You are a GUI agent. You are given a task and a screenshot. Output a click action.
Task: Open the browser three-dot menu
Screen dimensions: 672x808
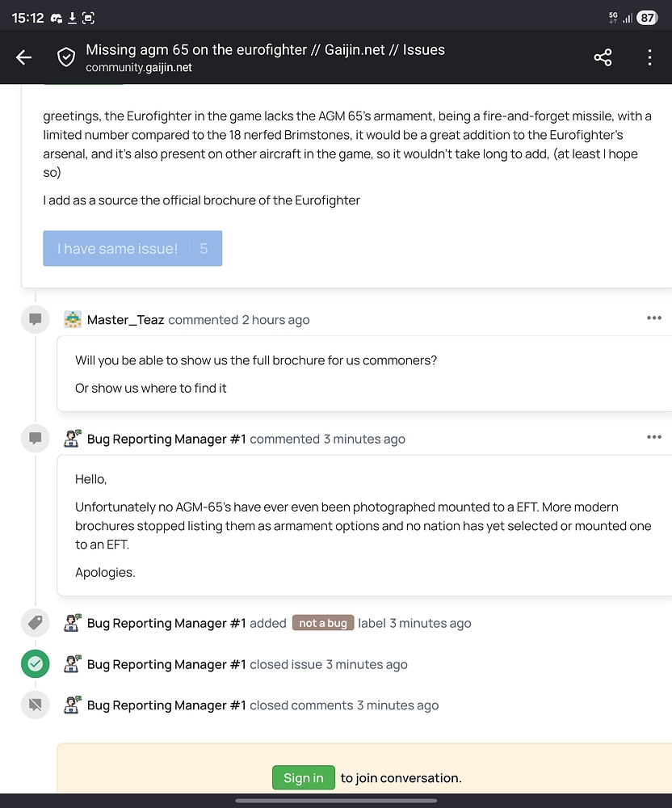649,57
